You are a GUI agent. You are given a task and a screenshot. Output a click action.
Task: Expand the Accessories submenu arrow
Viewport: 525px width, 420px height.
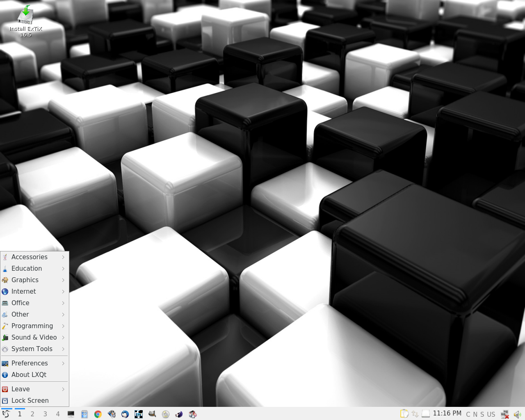click(x=63, y=257)
